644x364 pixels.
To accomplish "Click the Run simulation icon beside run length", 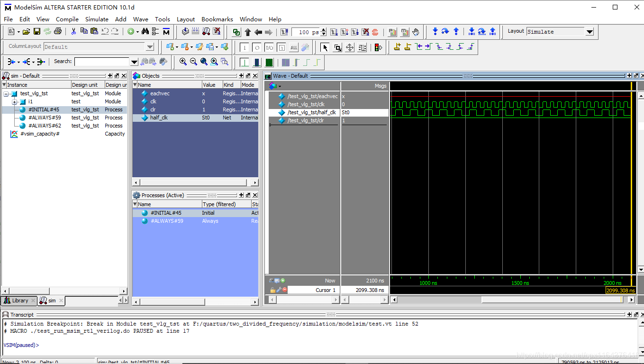I will click(x=334, y=32).
